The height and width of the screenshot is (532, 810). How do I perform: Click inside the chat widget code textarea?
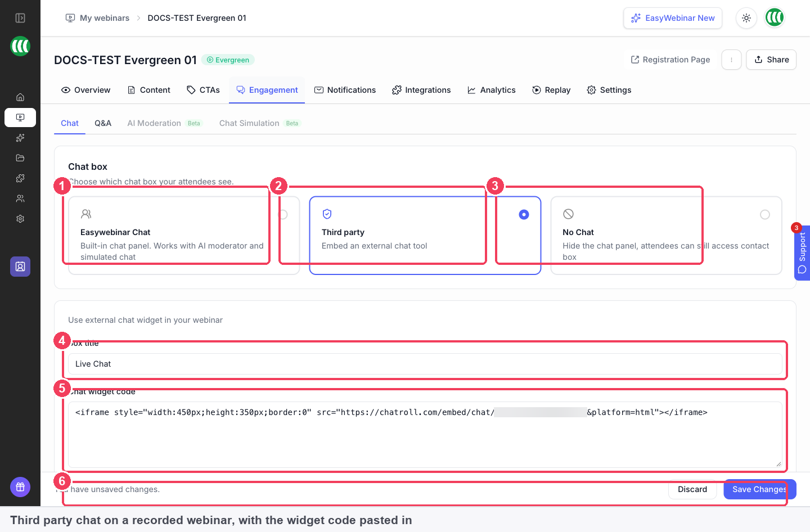425,435
